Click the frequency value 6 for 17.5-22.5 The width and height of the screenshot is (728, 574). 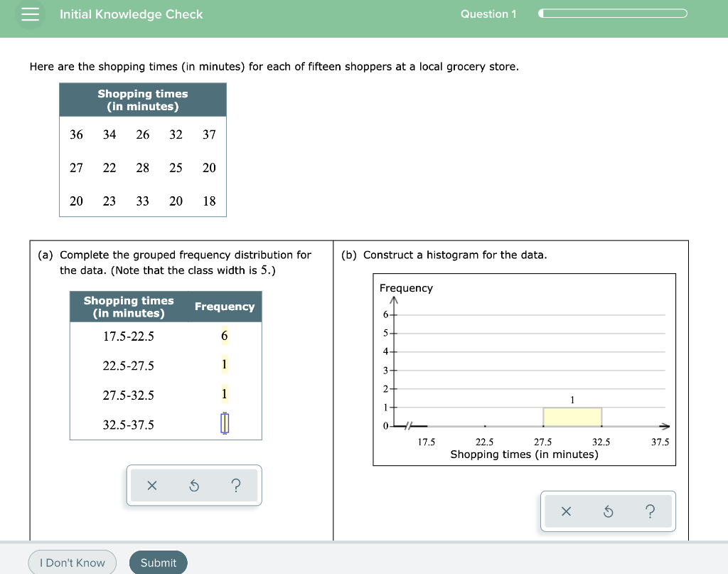(x=225, y=336)
